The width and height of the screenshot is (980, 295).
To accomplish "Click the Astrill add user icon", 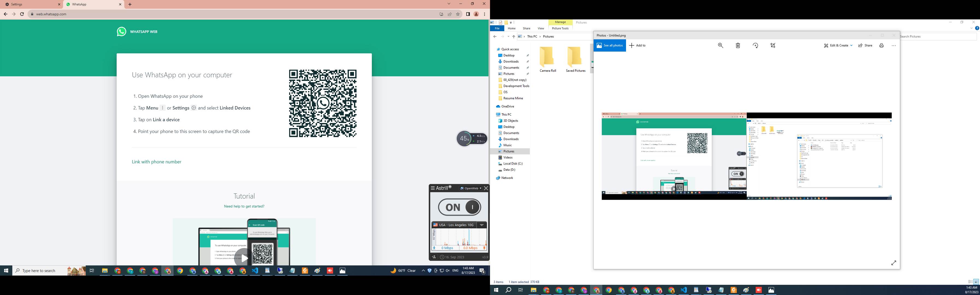I will click(434, 257).
